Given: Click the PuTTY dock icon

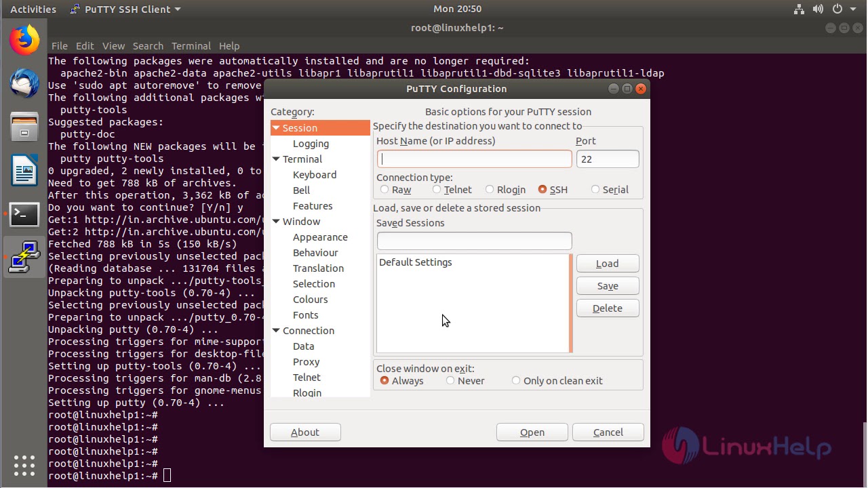Looking at the screenshot, I should click(24, 257).
